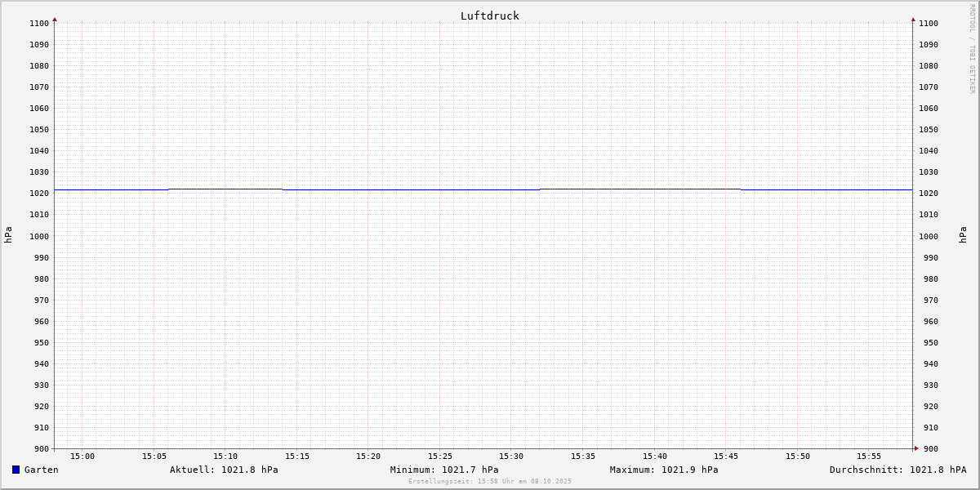This screenshot has width=980, height=490.
Task: Click the red arrow atop the right axis
Action: 913,19
